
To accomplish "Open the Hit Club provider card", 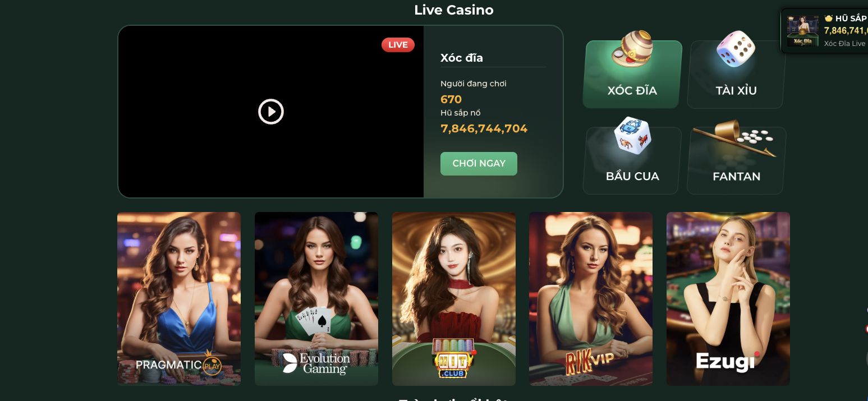I will click(454, 299).
